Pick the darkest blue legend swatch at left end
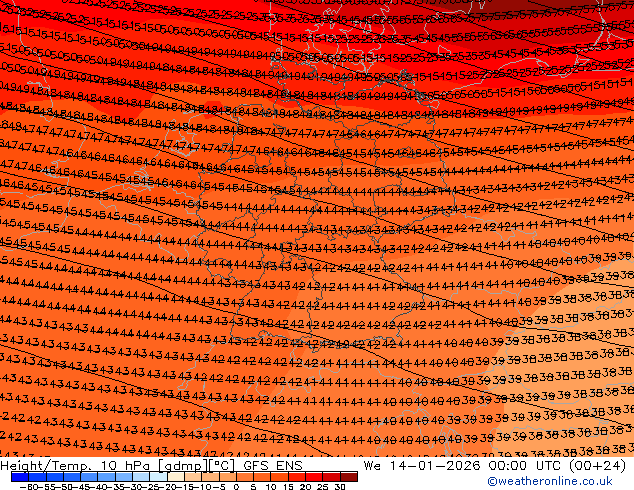Screen dimensions: 634x490 point(20,477)
